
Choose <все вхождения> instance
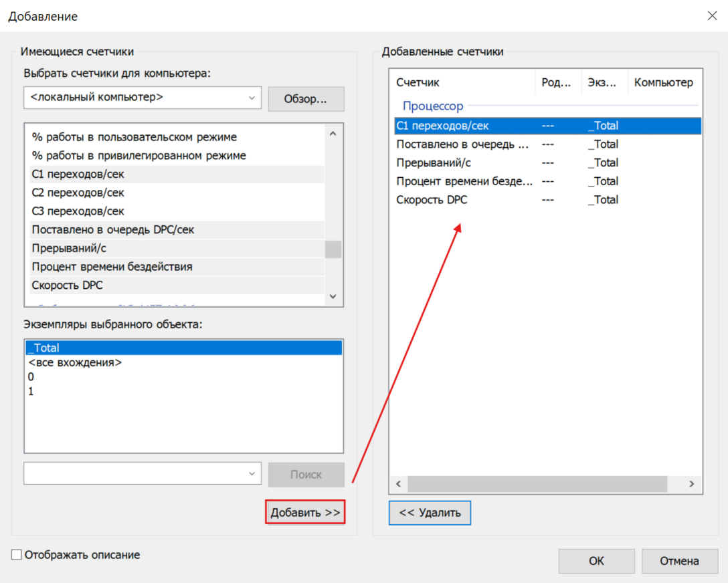pyautogui.click(x=75, y=362)
